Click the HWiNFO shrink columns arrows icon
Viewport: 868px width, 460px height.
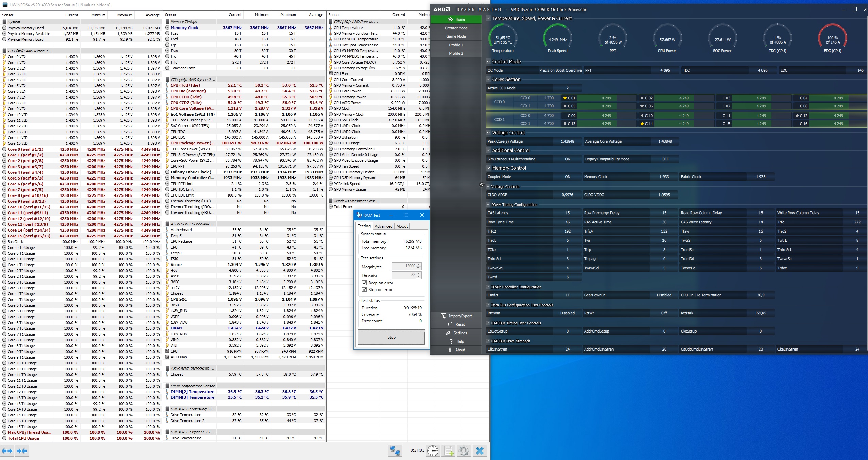[22, 451]
